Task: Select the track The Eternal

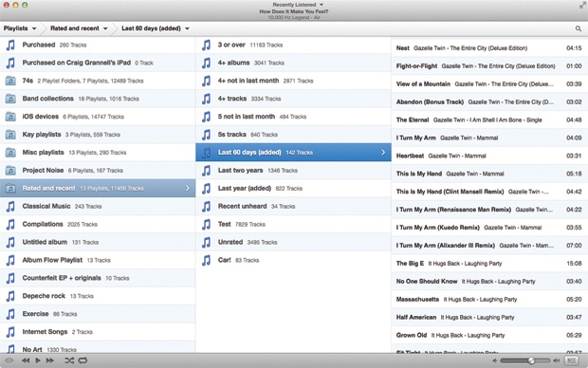Action: click(489, 120)
